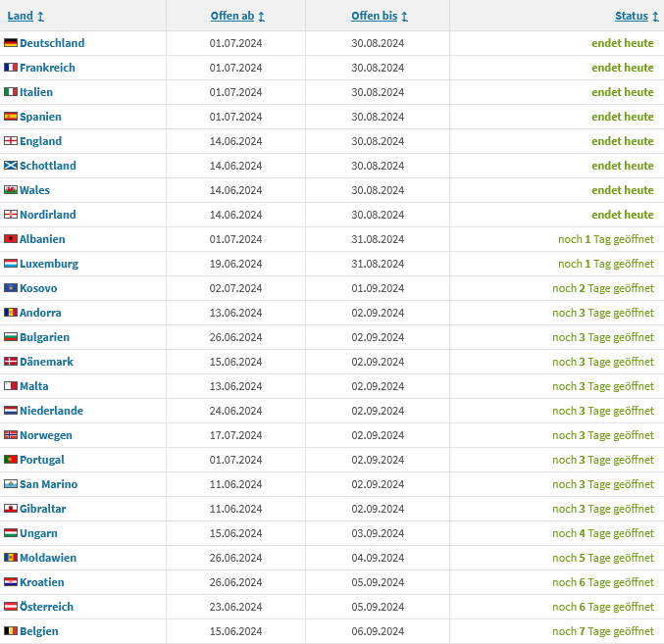
Task: Click the Albania flag icon
Action: [x=11, y=239]
